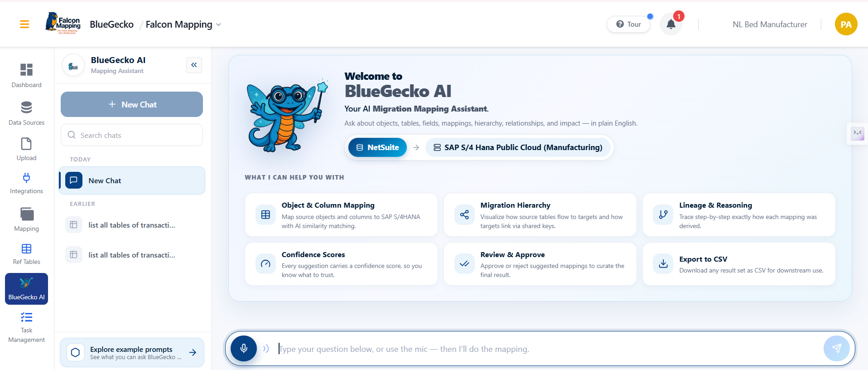Open Task Management in the sidebar
This screenshot has width=868, height=370.
(x=27, y=327)
